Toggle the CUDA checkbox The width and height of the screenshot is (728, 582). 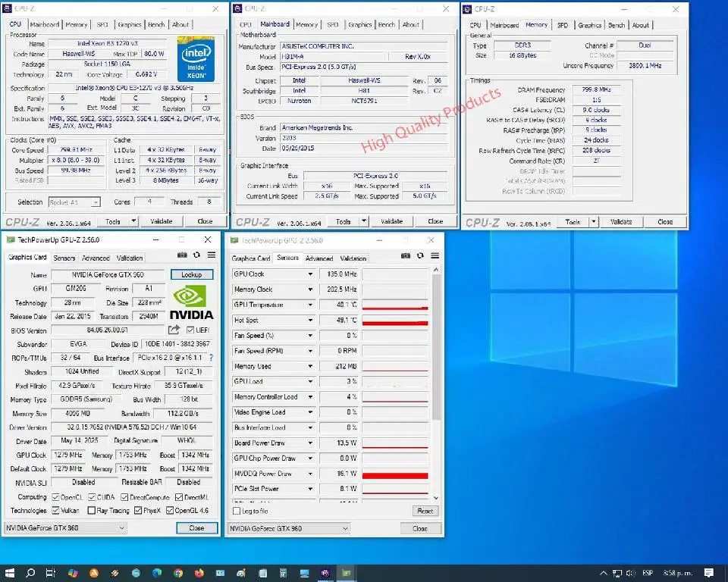coord(92,497)
